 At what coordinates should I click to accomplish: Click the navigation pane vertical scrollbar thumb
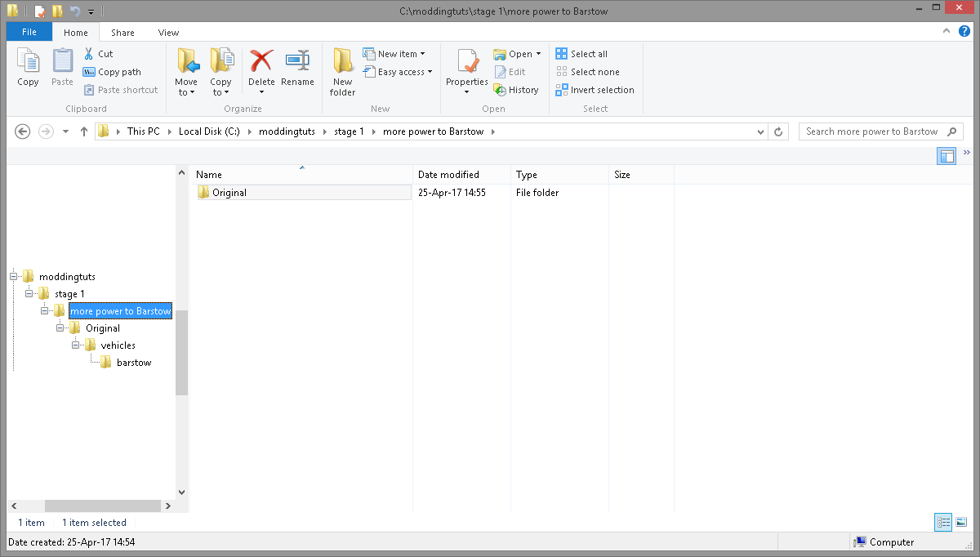tap(181, 353)
